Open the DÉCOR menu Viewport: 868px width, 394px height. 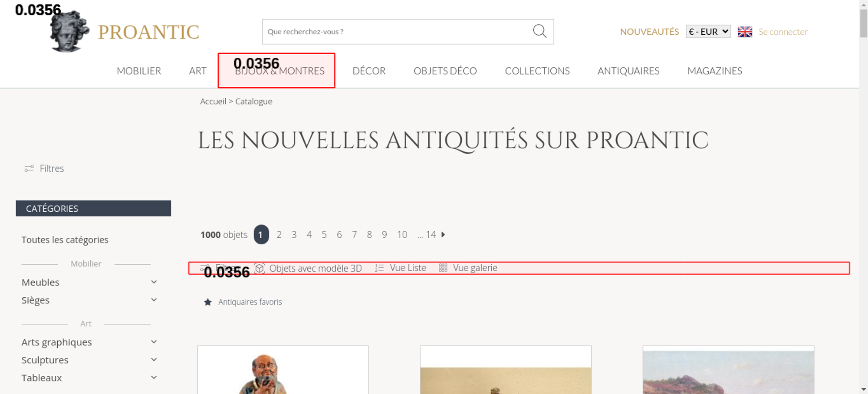[369, 71]
